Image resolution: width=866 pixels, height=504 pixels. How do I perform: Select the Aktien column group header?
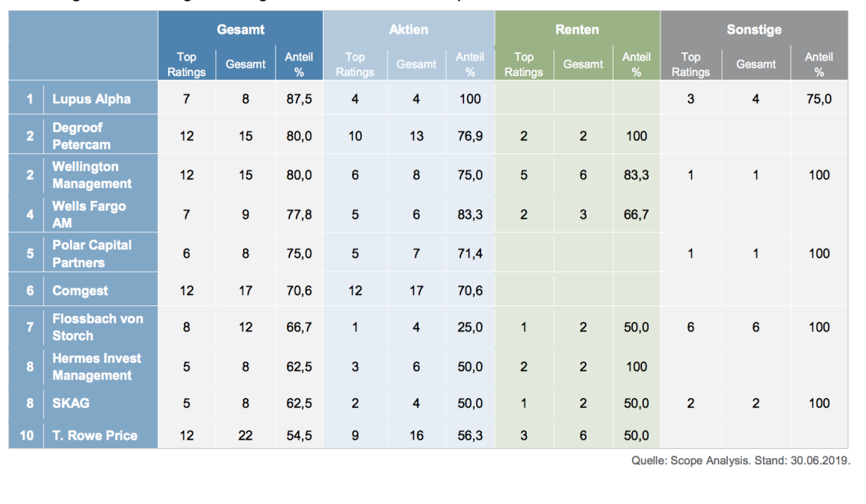(x=409, y=30)
